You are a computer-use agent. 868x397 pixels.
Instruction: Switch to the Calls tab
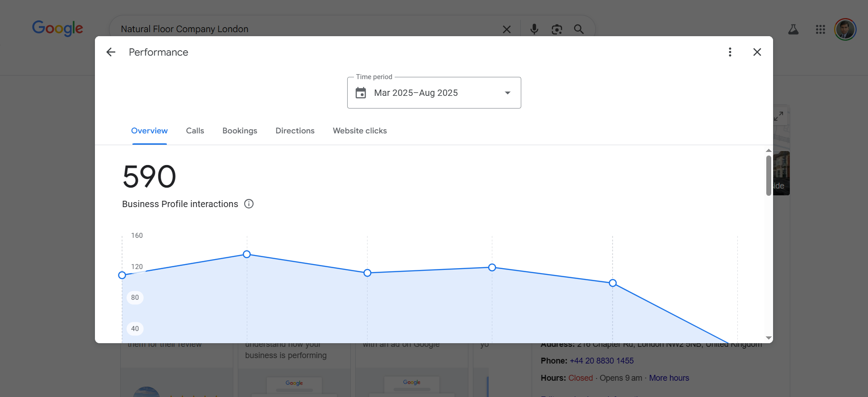pyautogui.click(x=195, y=131)
